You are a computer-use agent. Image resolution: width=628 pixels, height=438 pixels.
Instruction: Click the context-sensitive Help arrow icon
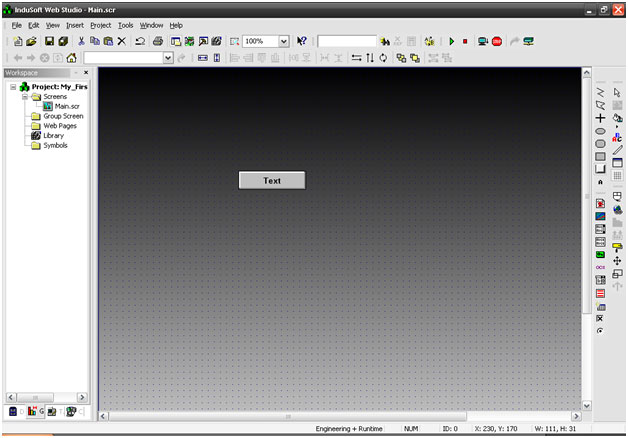[302, 41]
